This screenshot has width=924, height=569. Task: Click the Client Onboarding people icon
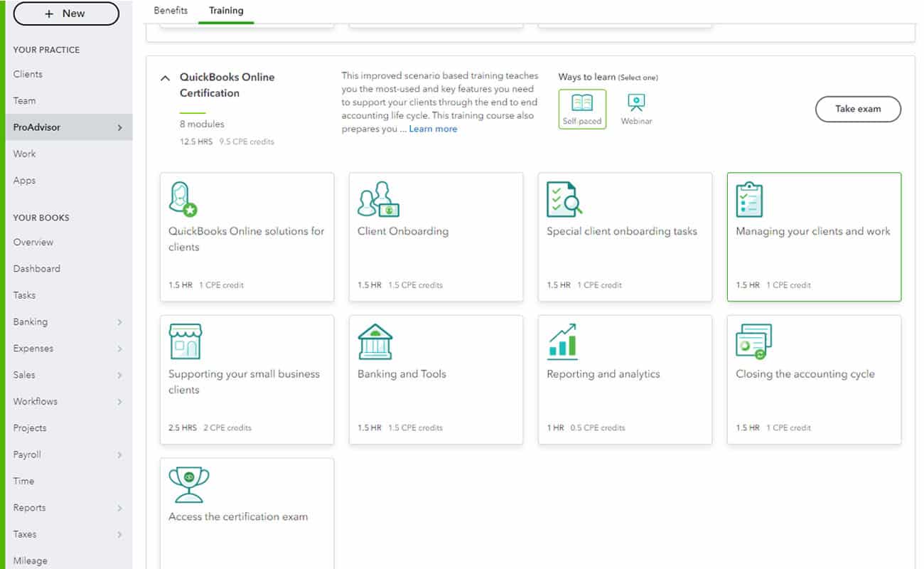coord(378,198)
